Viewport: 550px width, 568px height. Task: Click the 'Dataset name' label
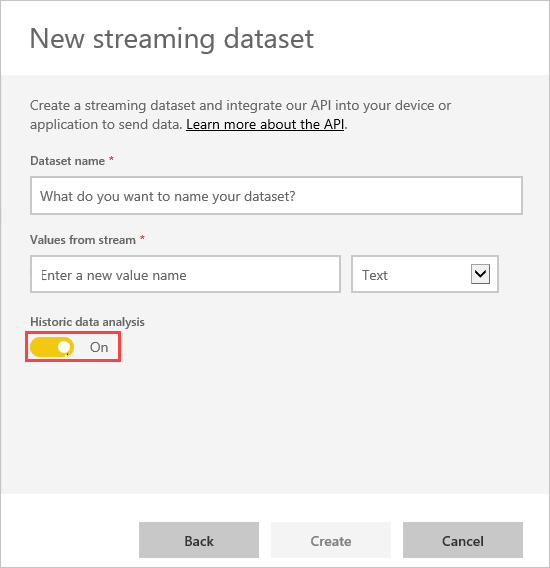[67, 161]
